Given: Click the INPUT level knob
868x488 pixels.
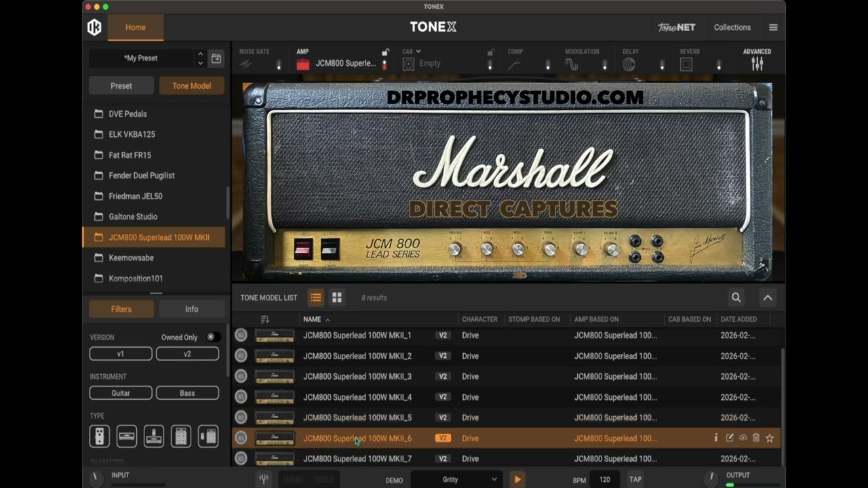Looking at the screenshot, I should click(x=96, y=479).
